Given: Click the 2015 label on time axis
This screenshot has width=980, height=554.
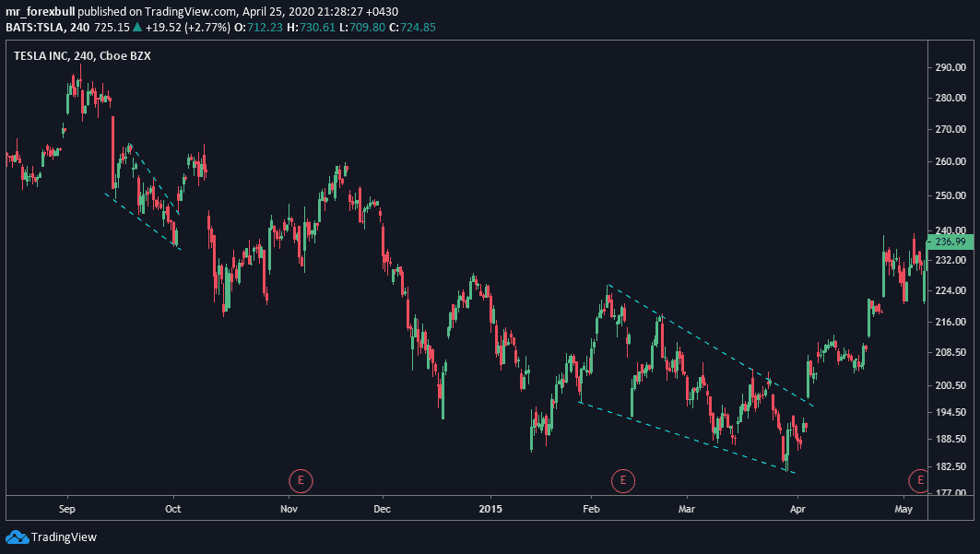Looking at the screenshot, I should (490, 508).
